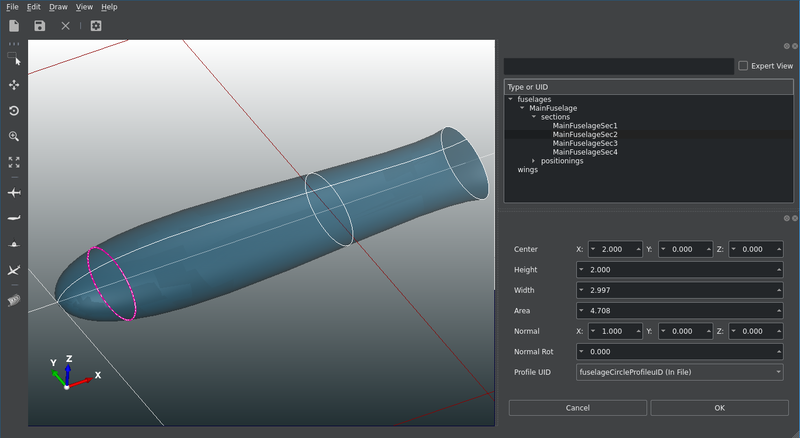Collapse the sections tree node

(x=534, y=117)
